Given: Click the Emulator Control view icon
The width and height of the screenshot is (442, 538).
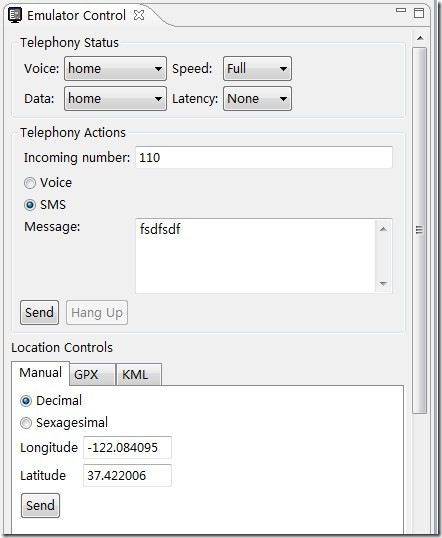Looking at the screenshot, I should [15, 15].
